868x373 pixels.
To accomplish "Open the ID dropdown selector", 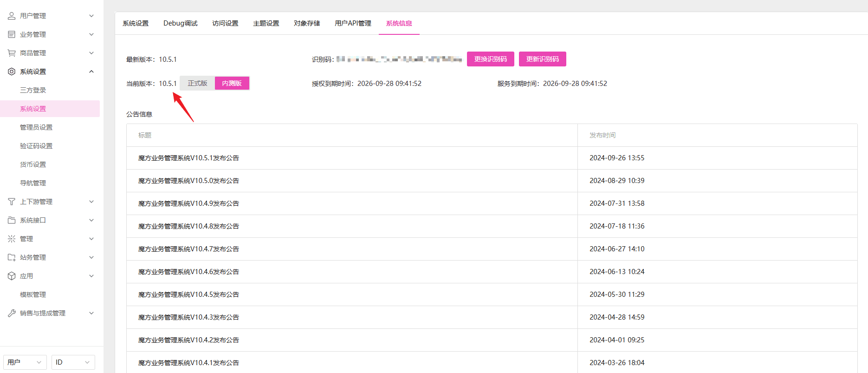I will pyautogui.click(x=73, y=362).
